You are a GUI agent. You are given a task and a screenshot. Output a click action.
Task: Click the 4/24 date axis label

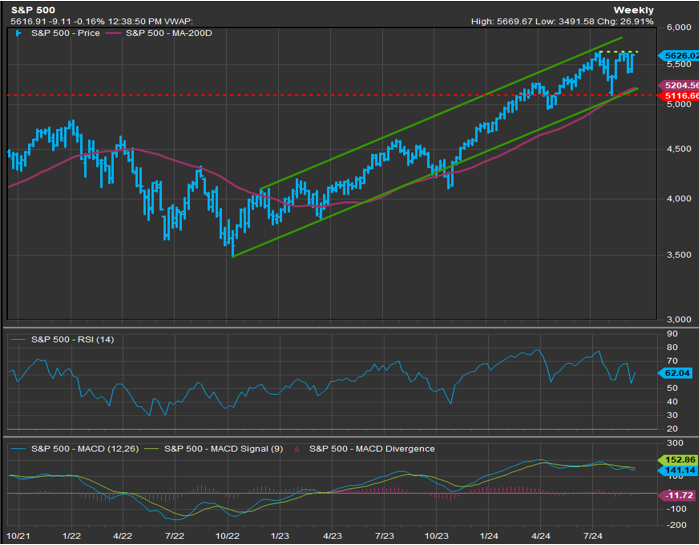540,536
